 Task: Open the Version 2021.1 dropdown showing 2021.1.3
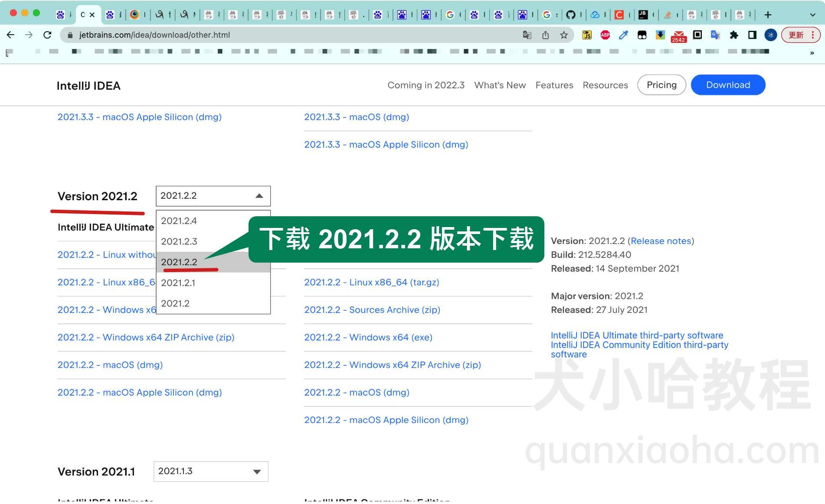point(211,471)
